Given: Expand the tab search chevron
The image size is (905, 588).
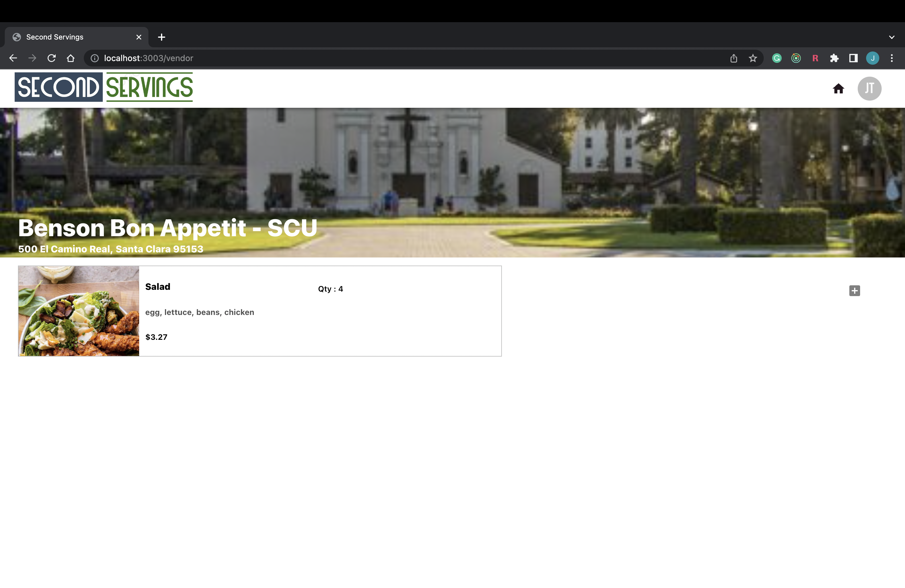Looking at the screenshot, I should point(892,37).
